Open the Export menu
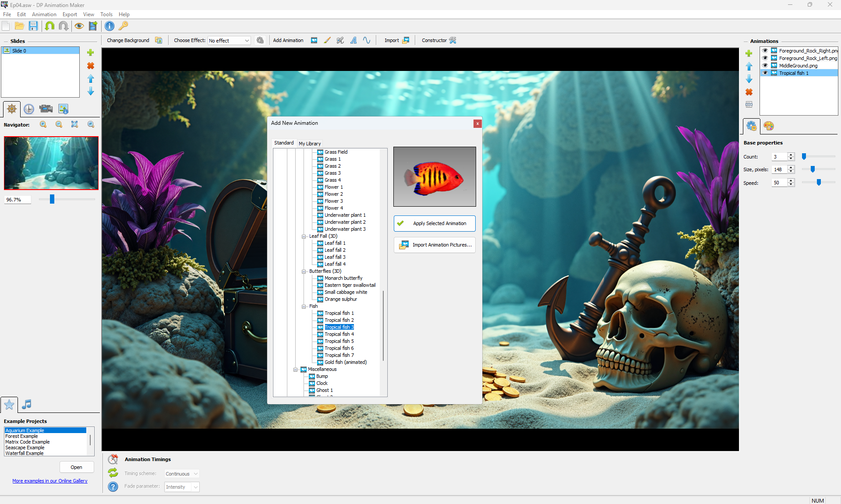The width and height of the screenshot is (841, 504). tap(70, 14)
